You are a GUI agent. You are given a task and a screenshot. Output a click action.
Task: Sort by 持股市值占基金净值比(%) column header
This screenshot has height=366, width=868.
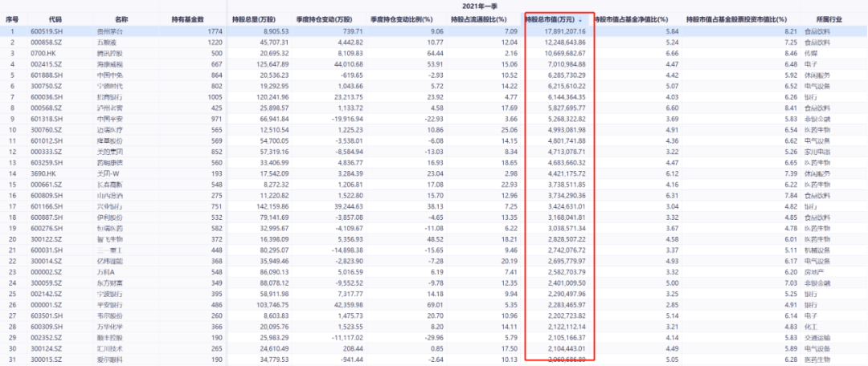coord(631,19)
